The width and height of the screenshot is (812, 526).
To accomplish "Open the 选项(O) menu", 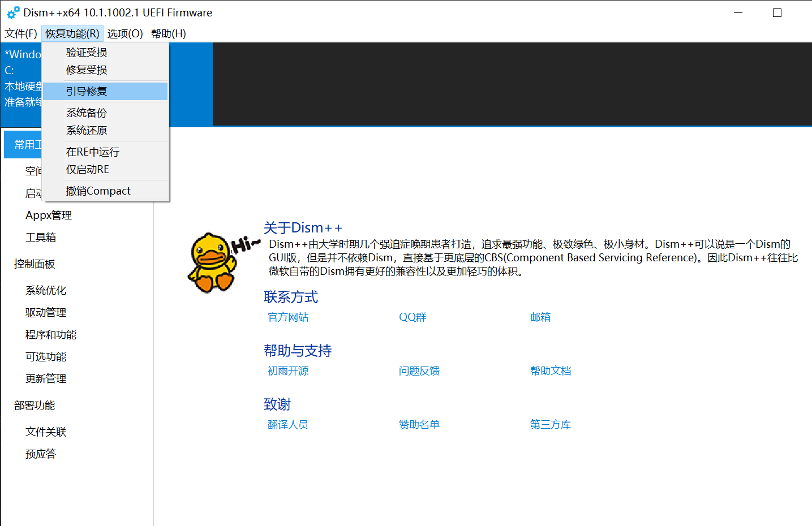I will pyautogui.click(x=124, y=33).
